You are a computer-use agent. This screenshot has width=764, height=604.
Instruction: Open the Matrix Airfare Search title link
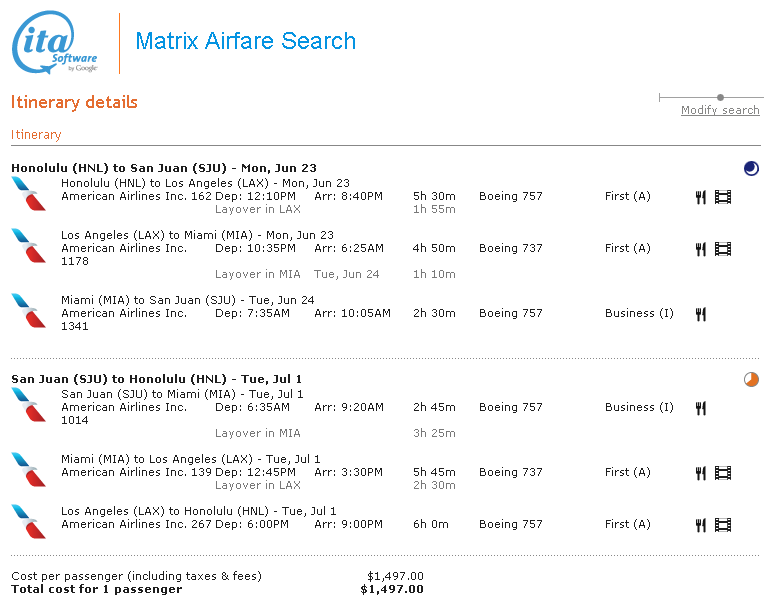tap(245, 41)
